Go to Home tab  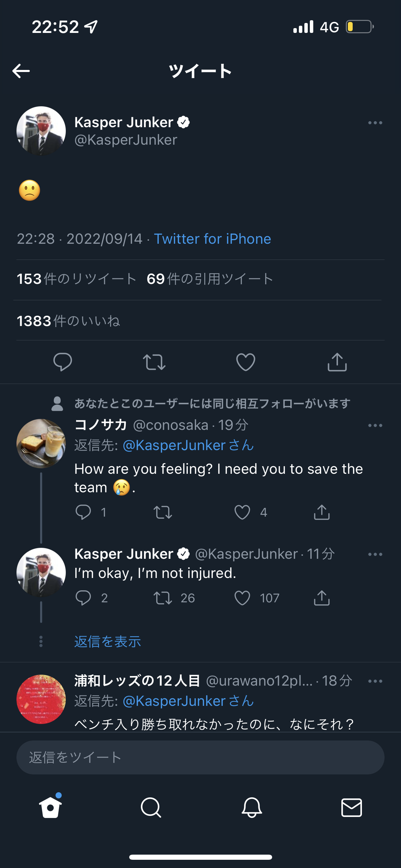(x=50, y=807)
